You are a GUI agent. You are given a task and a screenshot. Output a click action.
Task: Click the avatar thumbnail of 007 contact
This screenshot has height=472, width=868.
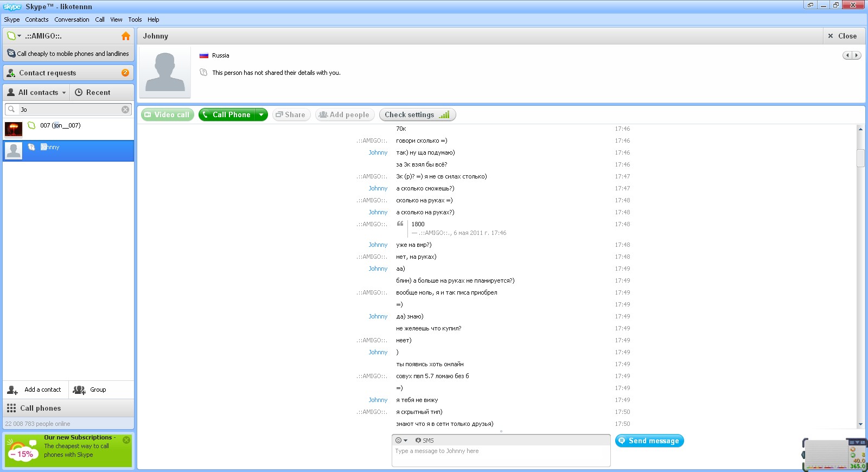pyautogui.click(x=14, y=129)
